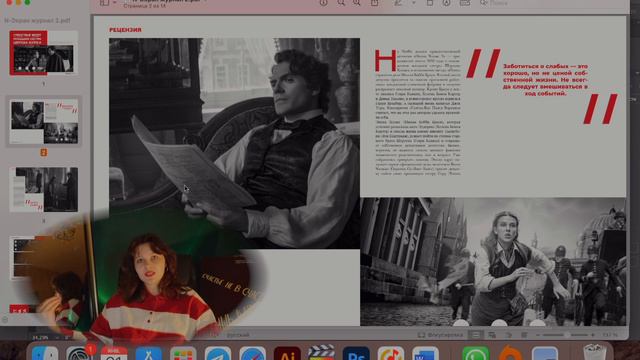The width and height of the screenshot is (640, 360).
Task: Open Adobe Photoshop from the Dock
Action: point(356,353)
